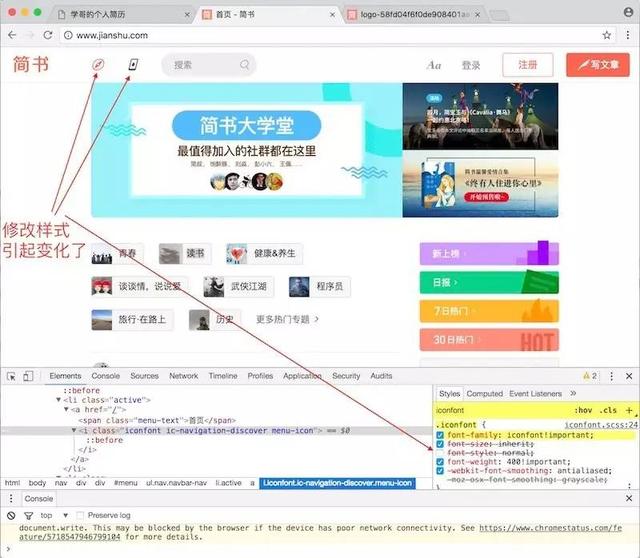Collapse the li class active node
Image resolution: width=640 pixels, height=558 pixels.
(58, 400)
